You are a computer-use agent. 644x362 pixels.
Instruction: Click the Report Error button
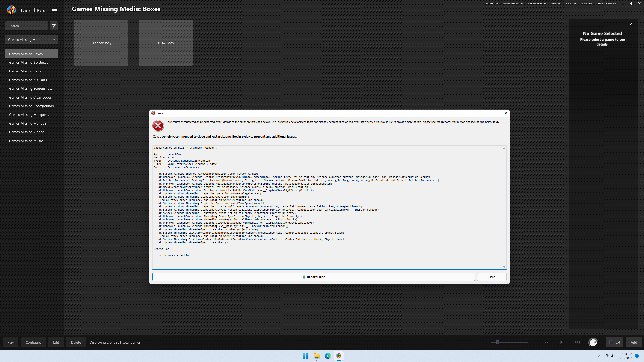coord(314,277)
